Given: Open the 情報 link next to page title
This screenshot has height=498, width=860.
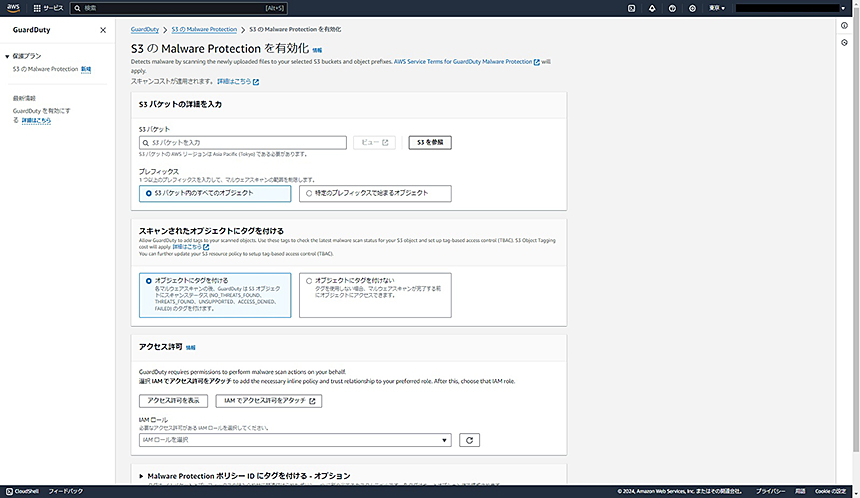Looking at the screenshot, I should point(317,50).
